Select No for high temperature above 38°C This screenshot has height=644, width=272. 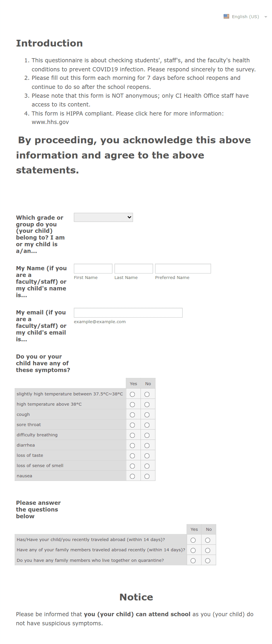point(147,404)
